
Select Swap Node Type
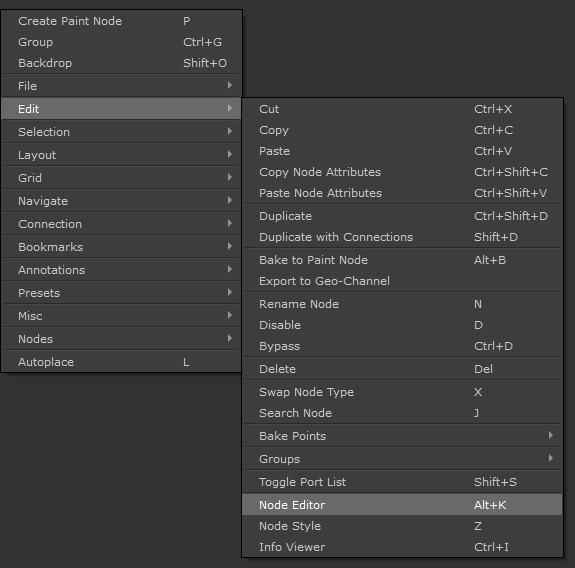coord(402,392)
